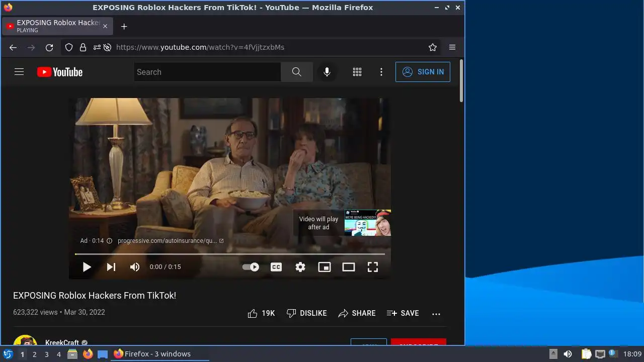Screen dimensions: 644x362
Task: Click the YouTube logo
Action: tap(60, 72)
